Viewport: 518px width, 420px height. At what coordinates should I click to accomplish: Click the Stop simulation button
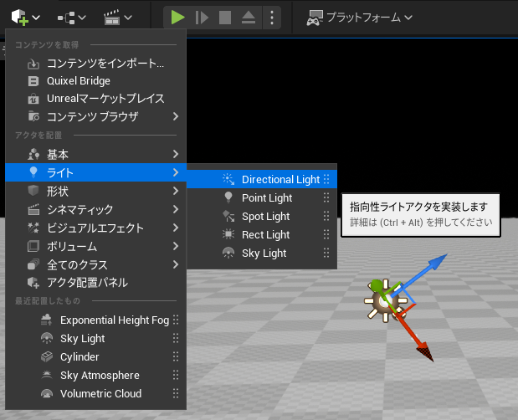[x=224, y=17]
